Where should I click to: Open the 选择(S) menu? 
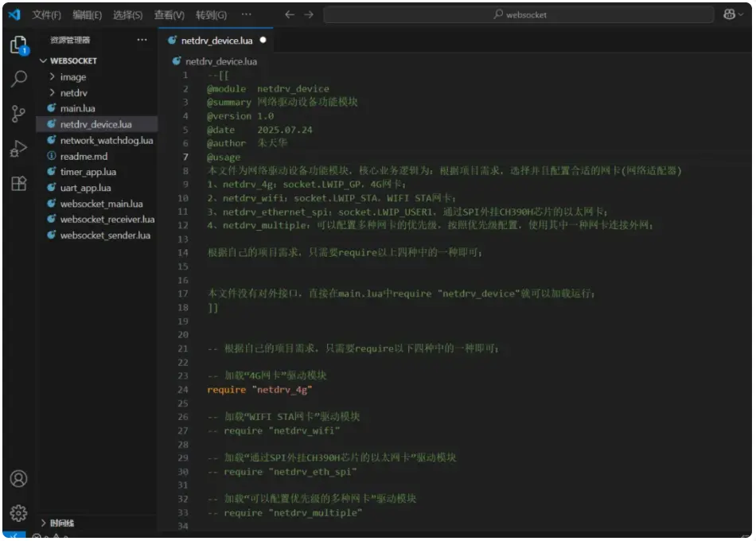coord(128,15)
